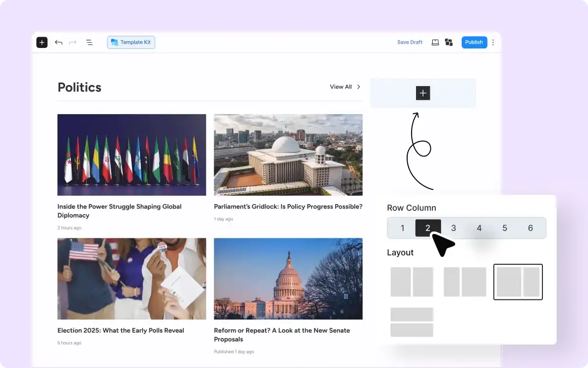Click the black block inserter plus icon
The image size is (588, 368).
pos(42,43)
